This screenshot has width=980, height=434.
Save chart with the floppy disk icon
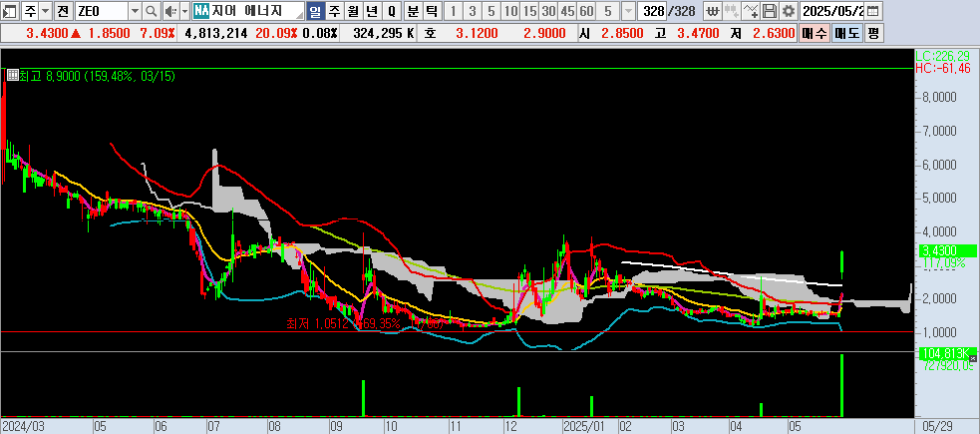(770, 11)
